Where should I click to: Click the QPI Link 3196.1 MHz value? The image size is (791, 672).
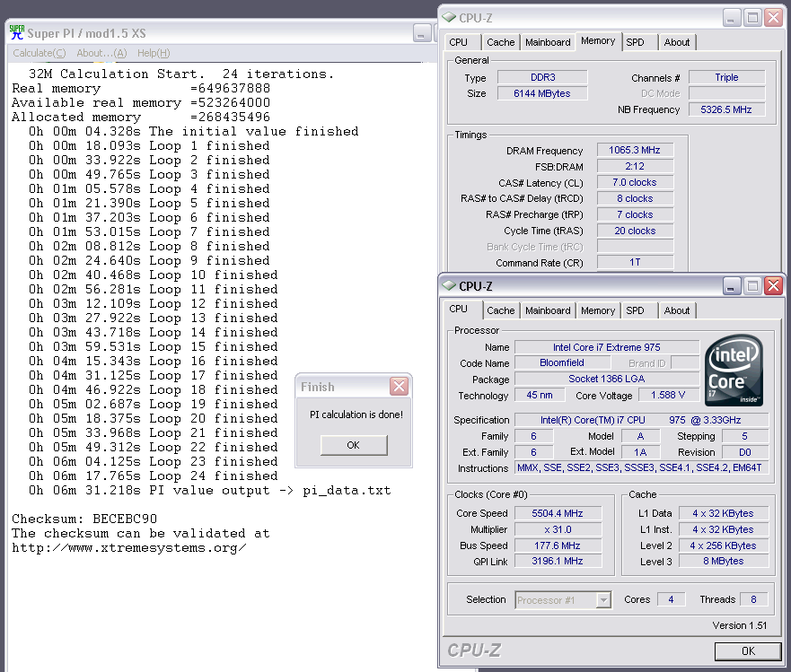[x=558, y=561]
